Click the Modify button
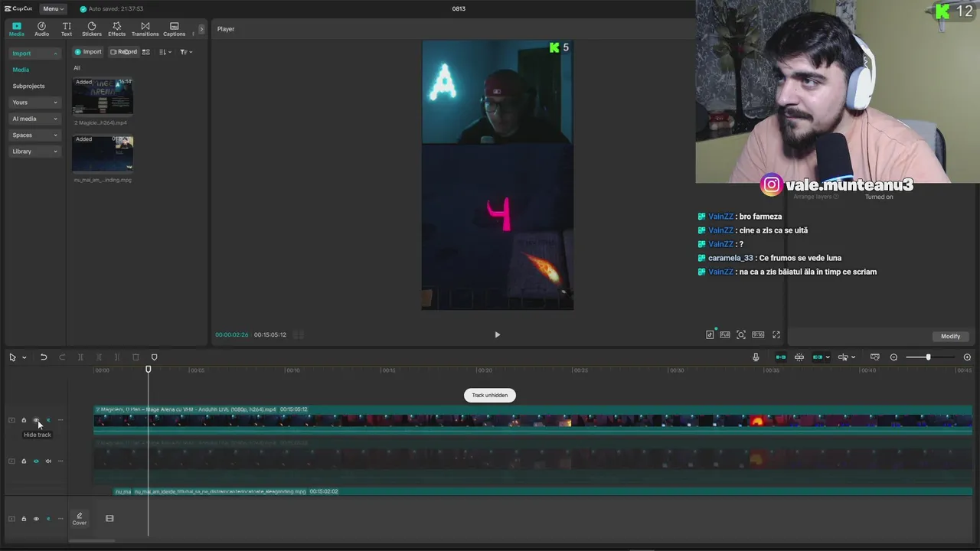The width and height of the screenshot is (980, 551). (950, 336)
